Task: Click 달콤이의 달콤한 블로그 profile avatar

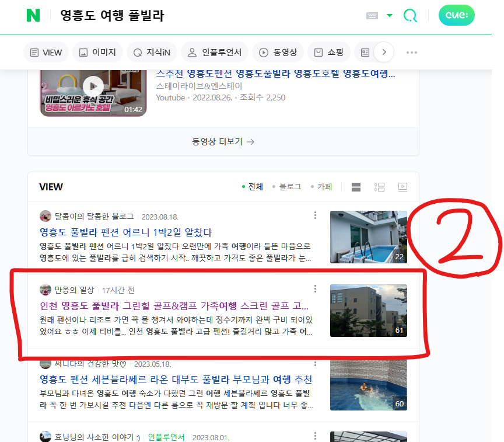Action: (x=45, y=216)
